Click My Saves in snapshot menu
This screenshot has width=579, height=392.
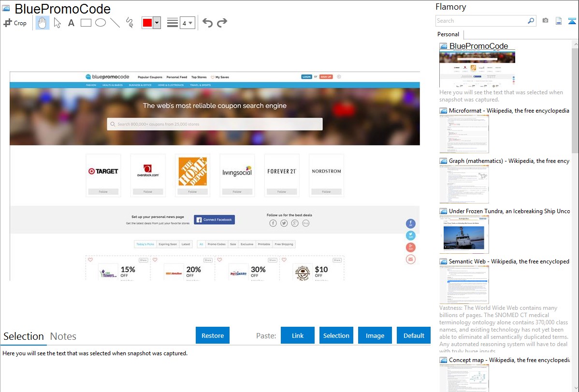click(x=220, y=77)
